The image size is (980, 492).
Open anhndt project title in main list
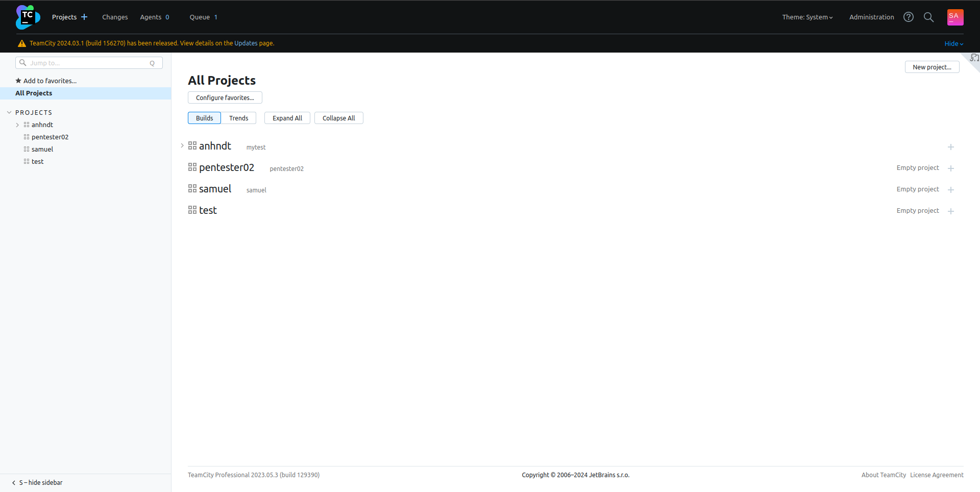(215, 146)
